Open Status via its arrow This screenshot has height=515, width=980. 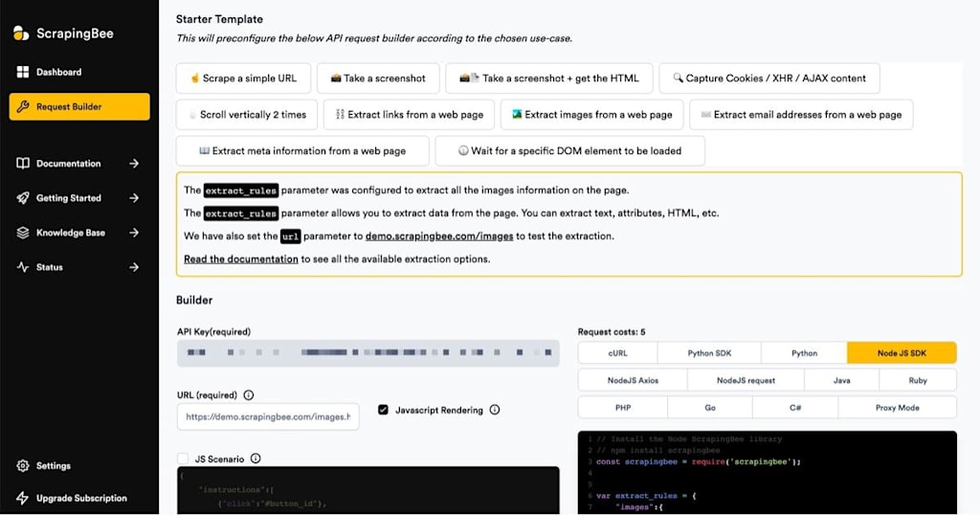(134, 267)
